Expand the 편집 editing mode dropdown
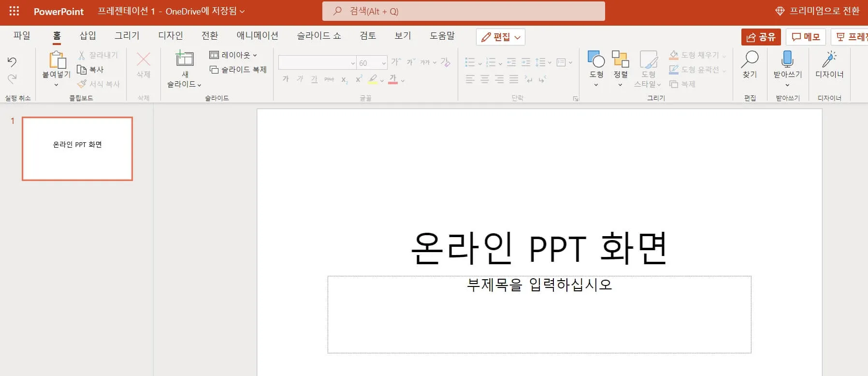The height and width of the screenshot is (376, 868). pos(501,37)
